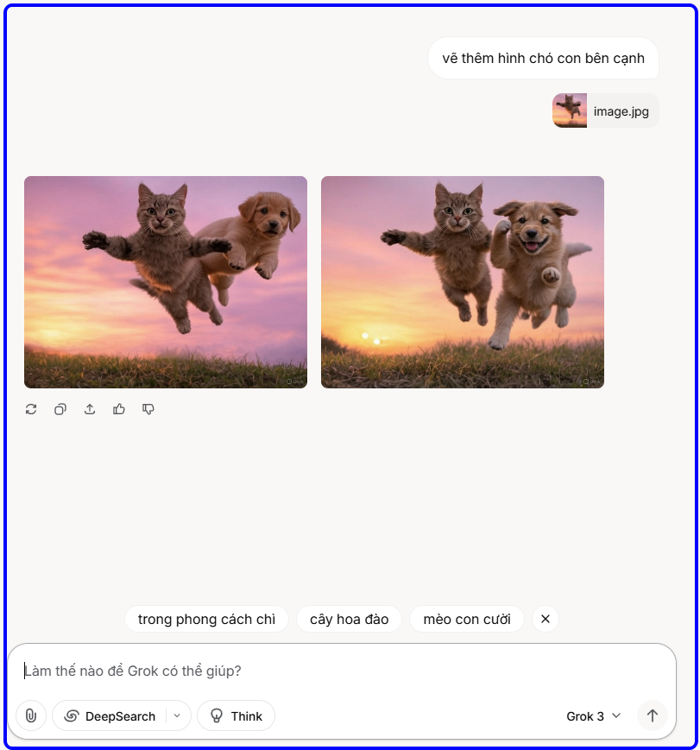The height and width of the screenshot is (750, 700).
Task: Click the paperclip attach file icon
Action: (31, 715)
